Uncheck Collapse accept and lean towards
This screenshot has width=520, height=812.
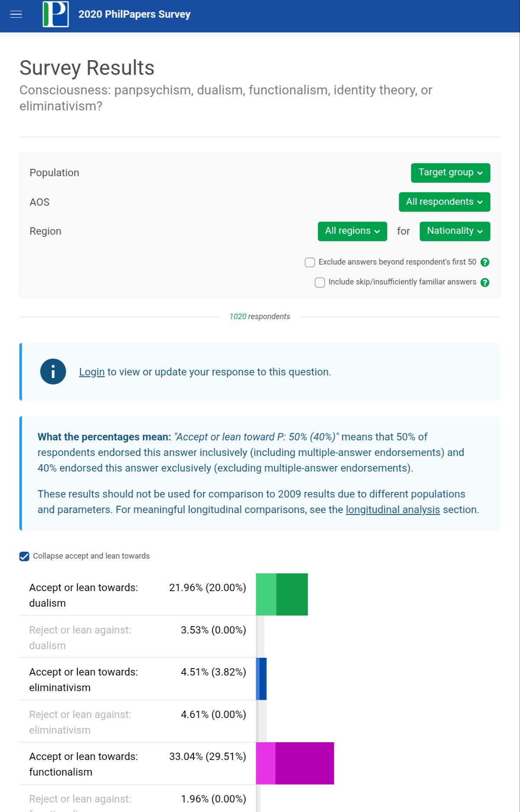pos(24,556)
